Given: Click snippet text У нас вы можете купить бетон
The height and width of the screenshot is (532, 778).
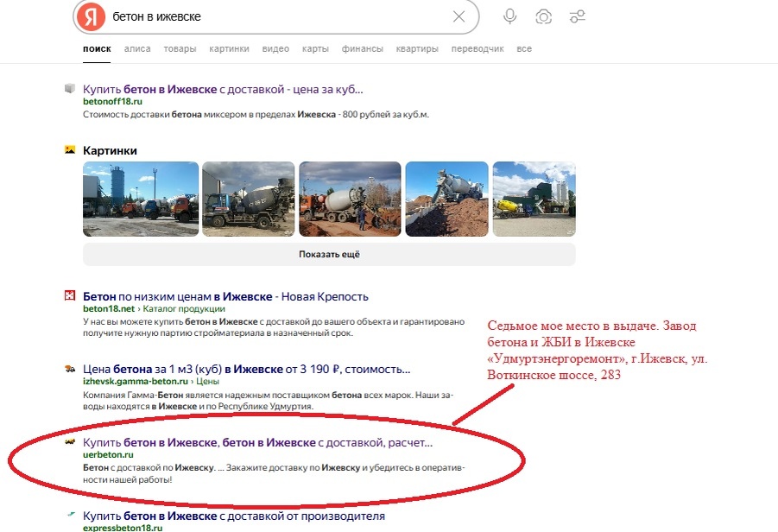Looking at the screenshot, I should coord(274,327).
